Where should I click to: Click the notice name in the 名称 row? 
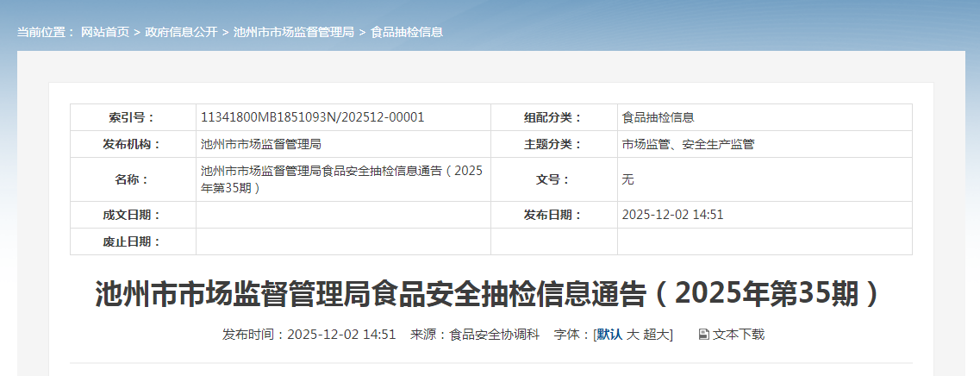click(341, 179)
